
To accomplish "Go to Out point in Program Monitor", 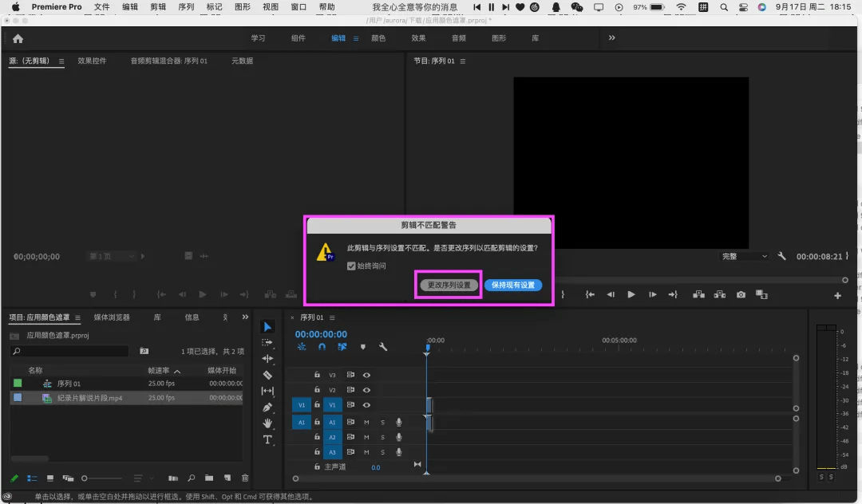I will (673, 295).
